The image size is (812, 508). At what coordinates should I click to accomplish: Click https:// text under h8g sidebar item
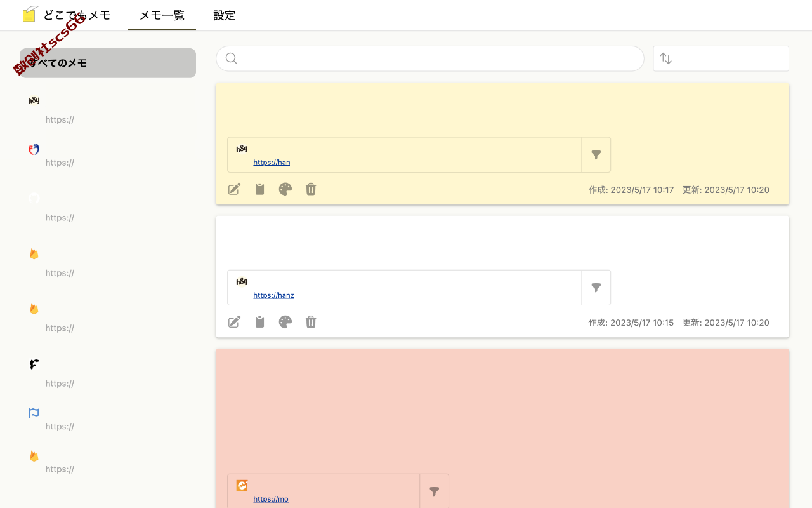click(x=60, y=120)
